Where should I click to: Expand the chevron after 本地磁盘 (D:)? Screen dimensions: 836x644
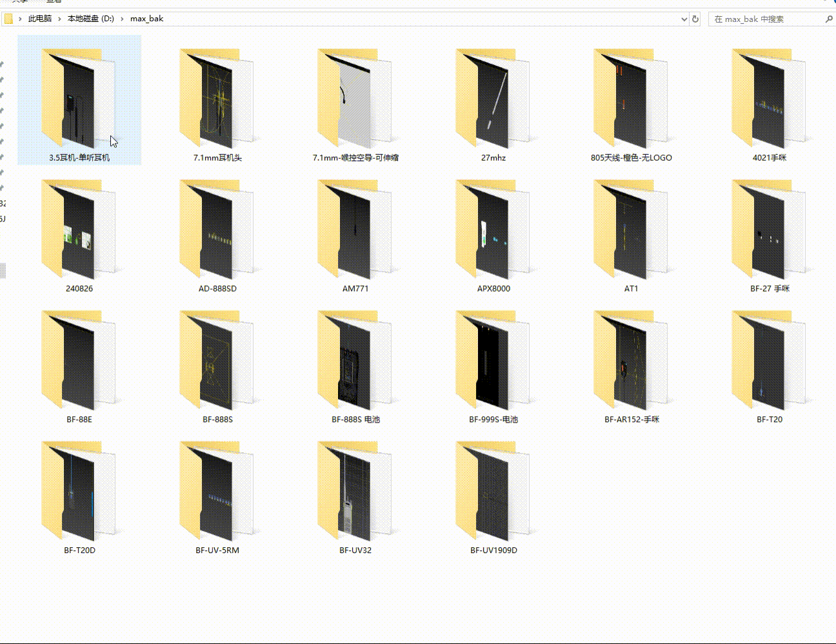pos(122,19)
